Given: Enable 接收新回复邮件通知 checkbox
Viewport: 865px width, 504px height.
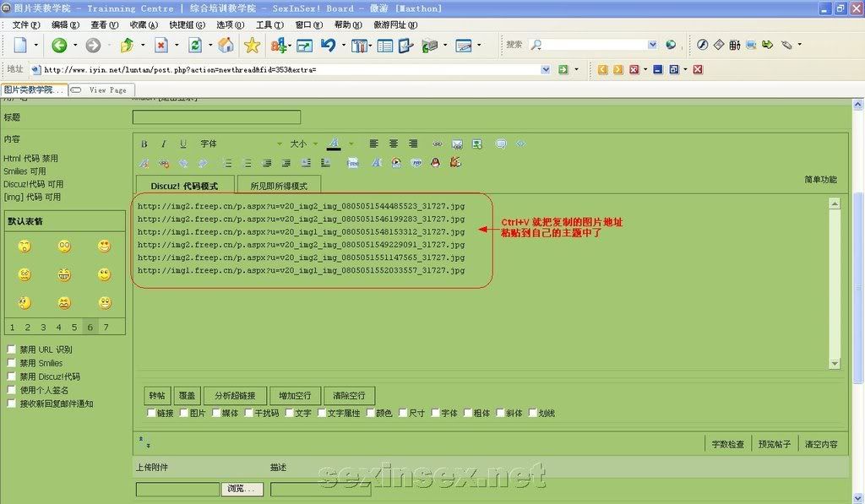Looking at the screenshot, I should (x=11, y=403).
